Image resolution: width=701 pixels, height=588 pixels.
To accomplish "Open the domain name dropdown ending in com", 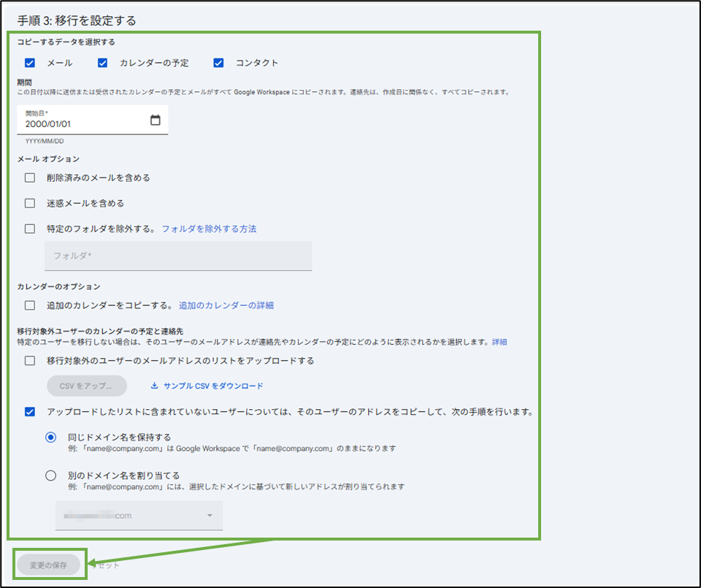I will 139,516.
